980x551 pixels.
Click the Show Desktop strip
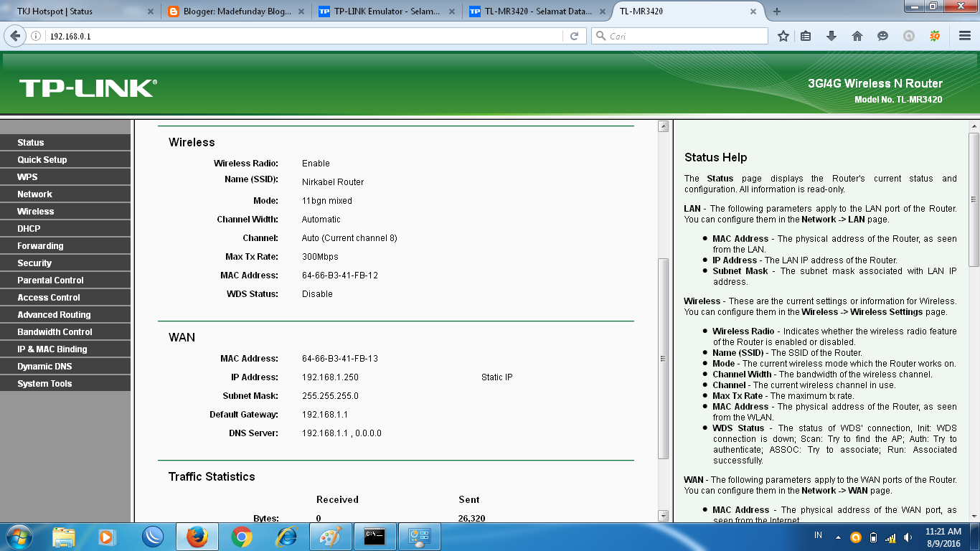coord(975,537)
